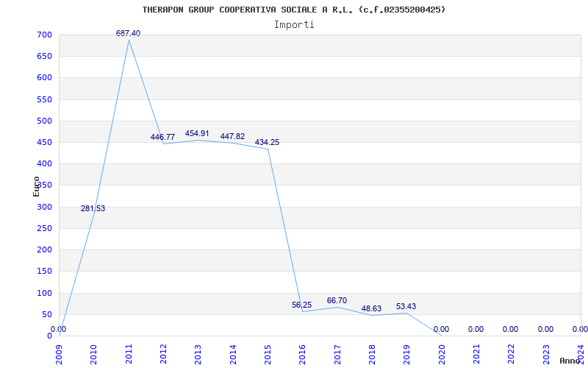588x368 pixels.
Task: Click the x-axis year 2009
Action: coord(60,355)
